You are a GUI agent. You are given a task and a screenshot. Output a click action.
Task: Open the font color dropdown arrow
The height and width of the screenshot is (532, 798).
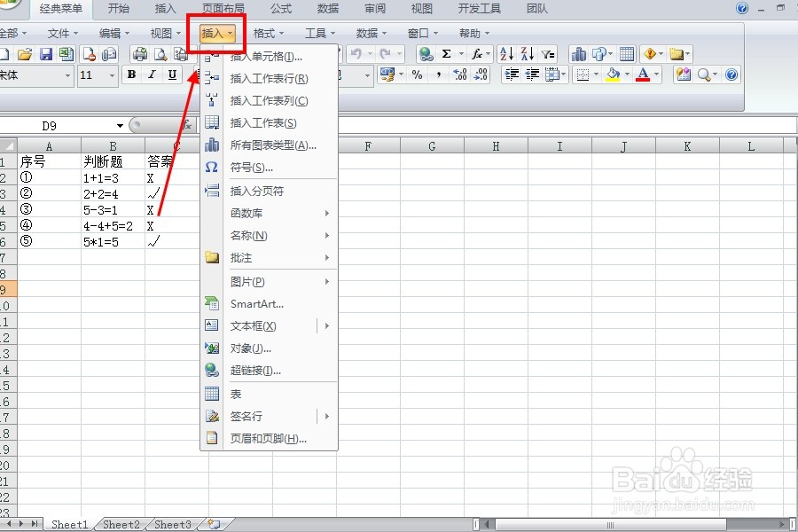tap(654, 74)
